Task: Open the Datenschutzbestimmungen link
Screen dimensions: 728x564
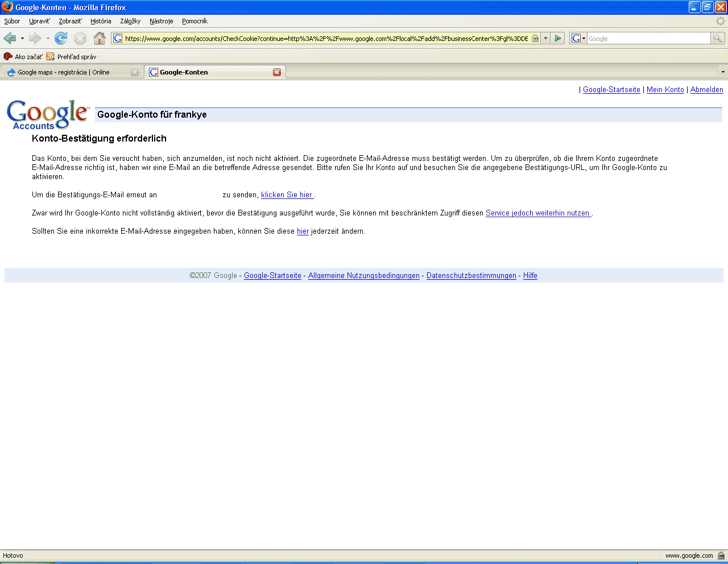Action: pyautogui.click(x=471, y=276)
